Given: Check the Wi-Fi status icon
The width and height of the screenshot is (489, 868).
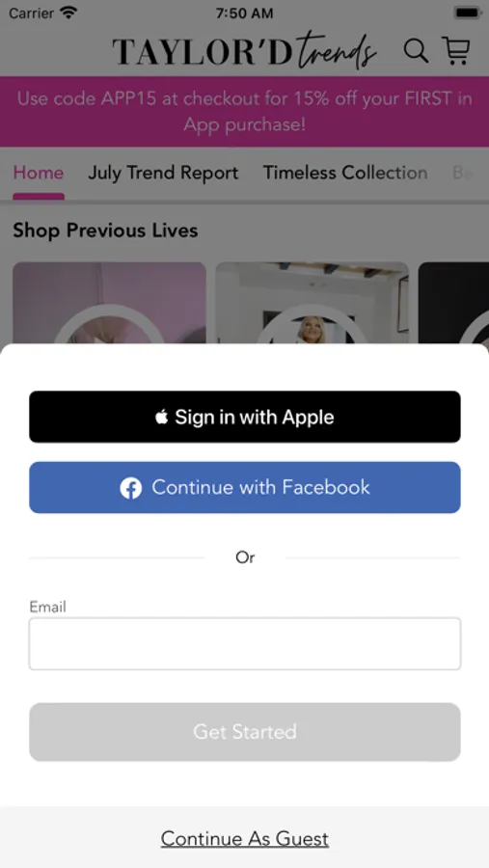Looking at the screenshot, I should coord(69,13).
